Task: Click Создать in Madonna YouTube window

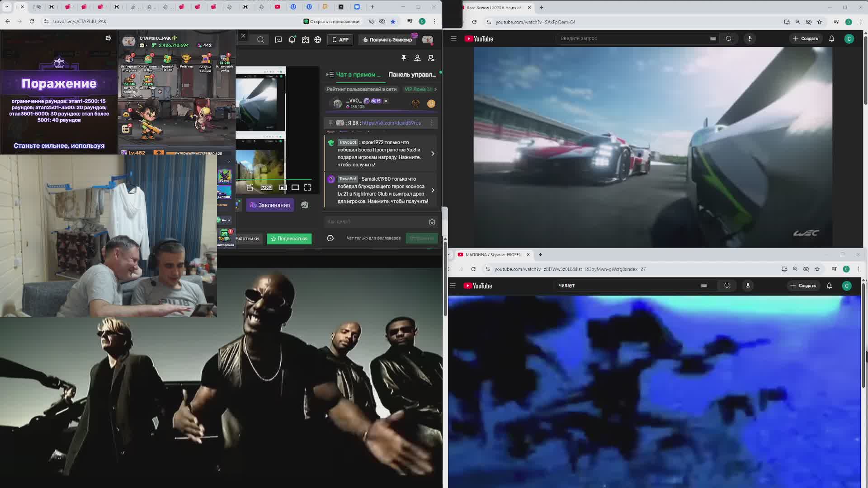Action: (x=803, y=286)
